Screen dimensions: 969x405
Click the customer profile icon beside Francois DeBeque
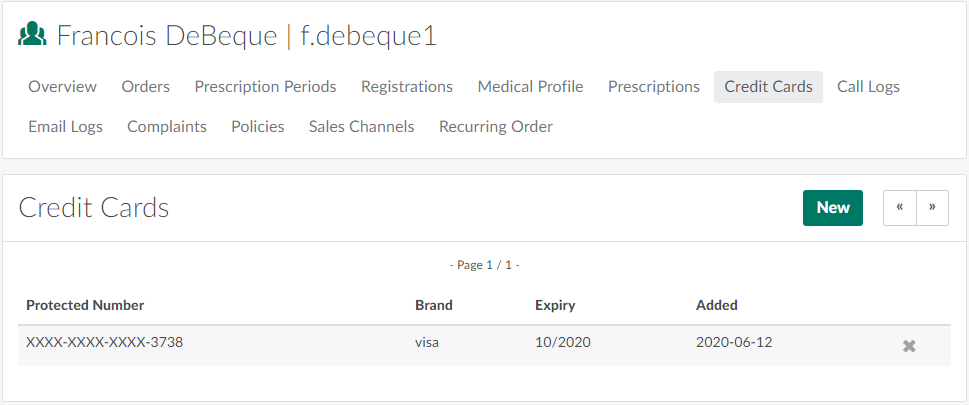[32, 36]
